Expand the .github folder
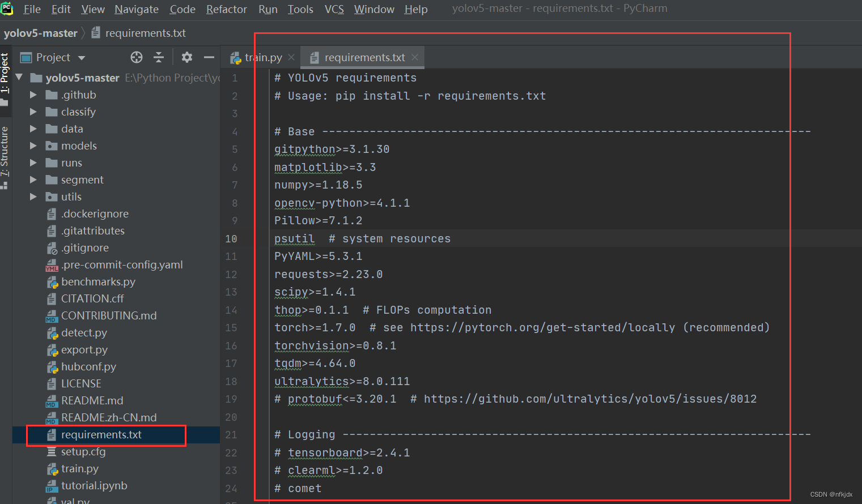 (33, 95)
